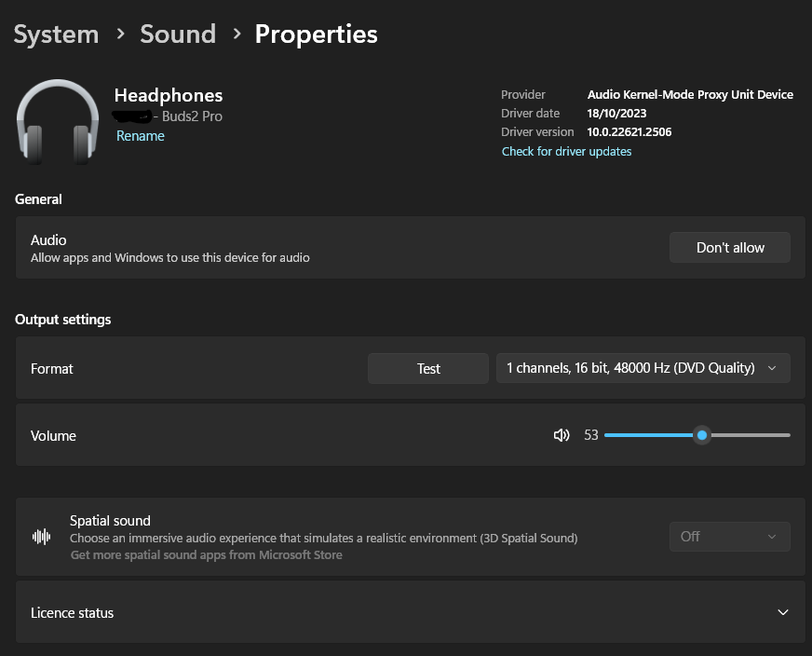Image resolution: width=812 pixels, height=656 pixels.
Task: Click the Licence status row label
Action: pos(73,613)
